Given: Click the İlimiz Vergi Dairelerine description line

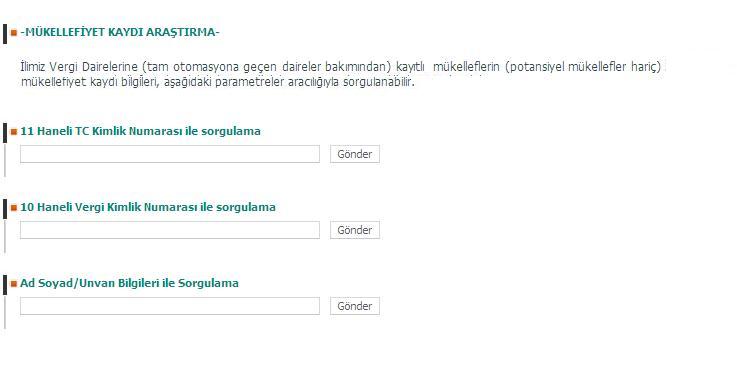Looking at the screenshot, I should click(x=341, y=67).
